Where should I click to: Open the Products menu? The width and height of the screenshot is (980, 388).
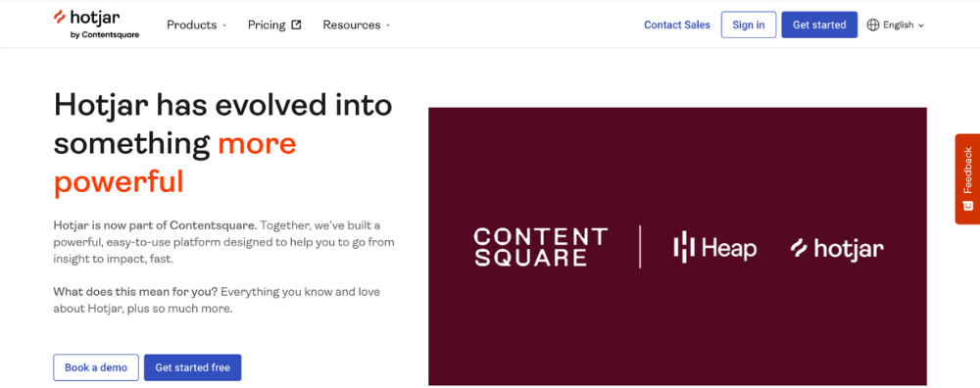click(x=197, y=25)
